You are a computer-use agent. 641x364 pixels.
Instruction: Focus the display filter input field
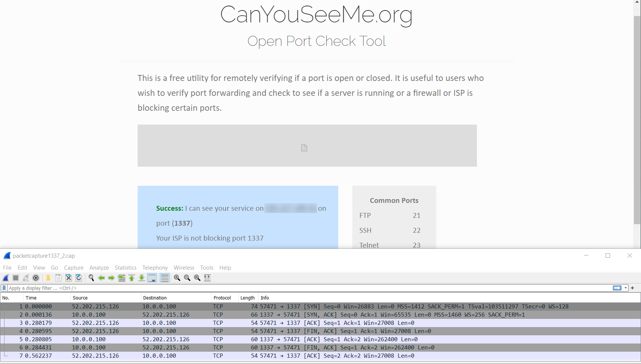(309, 288)
